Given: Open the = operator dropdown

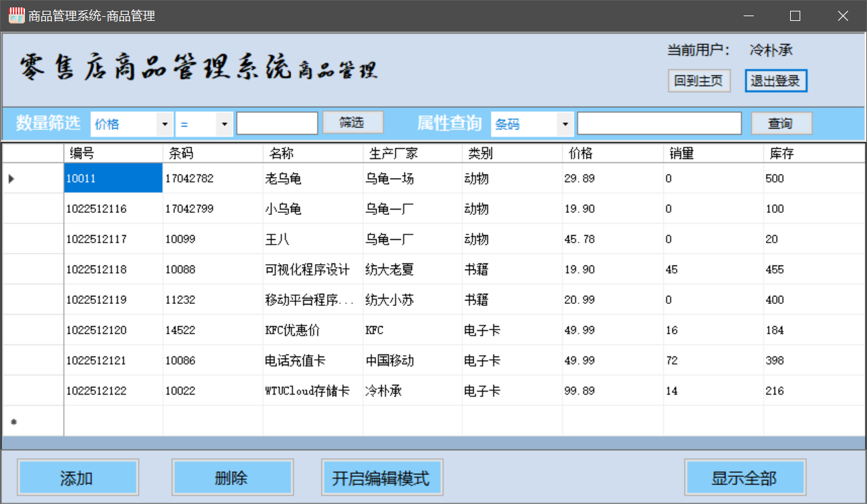Looking at the screenshot, I should (204, 124).
